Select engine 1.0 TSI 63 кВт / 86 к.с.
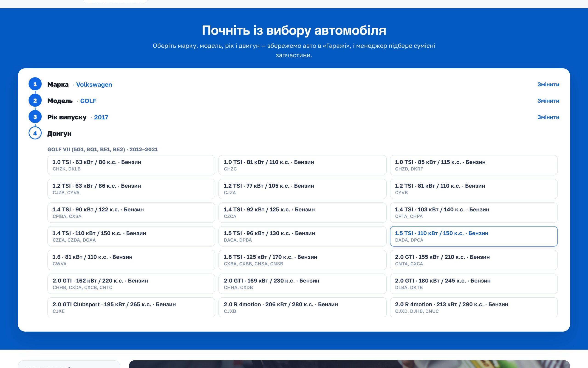The image size is (588, 368). tap(131, 165)
